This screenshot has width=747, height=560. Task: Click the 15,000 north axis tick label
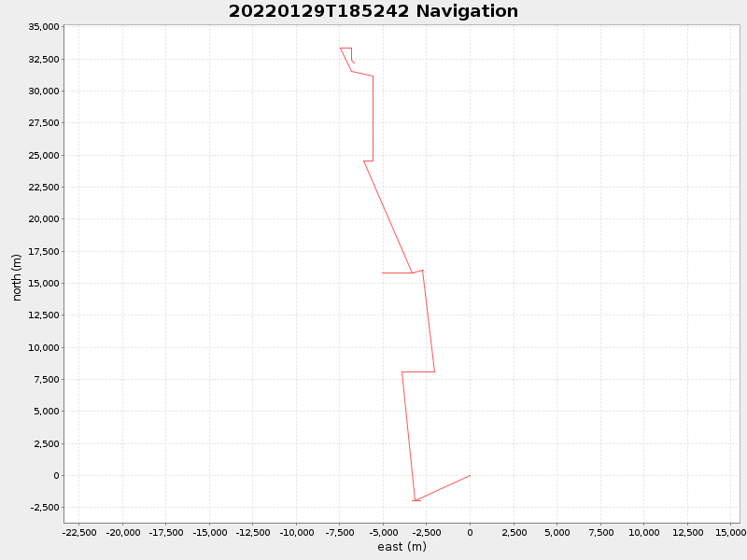[44, 284]
